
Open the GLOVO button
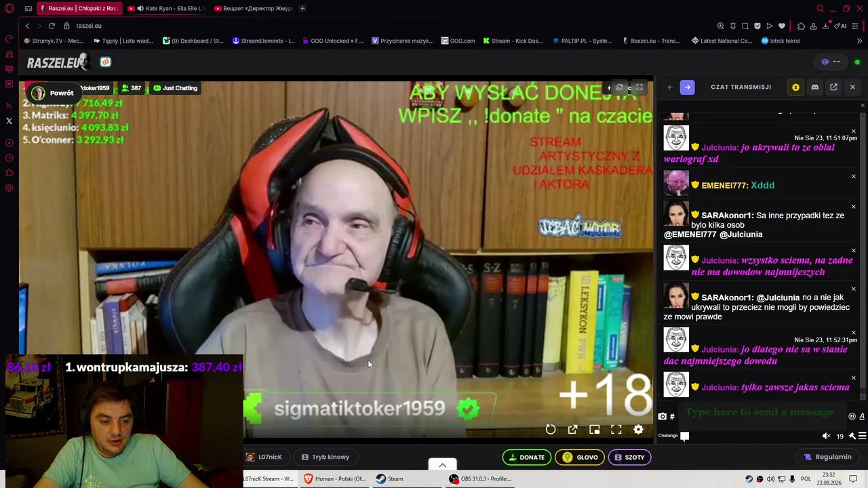click(580, 457)
